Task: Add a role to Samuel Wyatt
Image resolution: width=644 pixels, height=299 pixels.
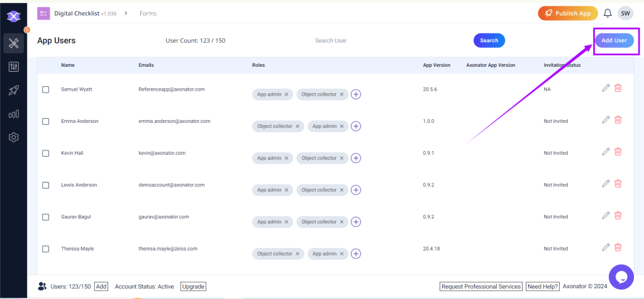Action: click(x=356, y=94)
